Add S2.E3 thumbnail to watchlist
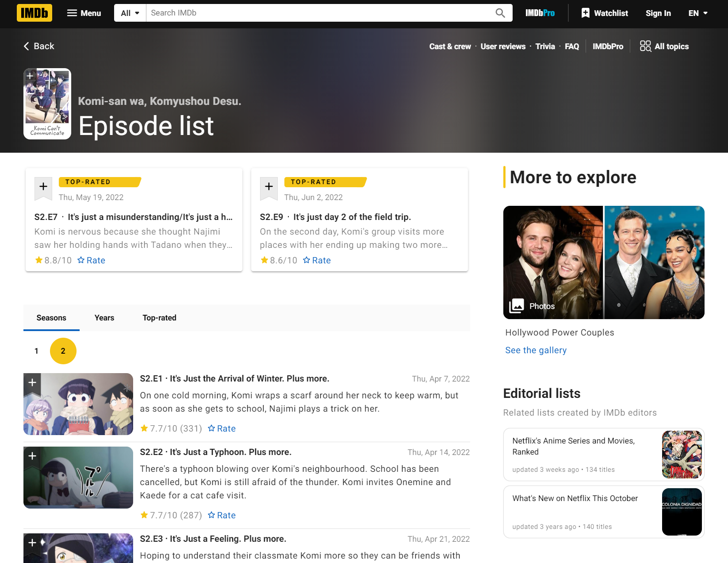This screenshot has height=563, width=728. tap(32, 543)
